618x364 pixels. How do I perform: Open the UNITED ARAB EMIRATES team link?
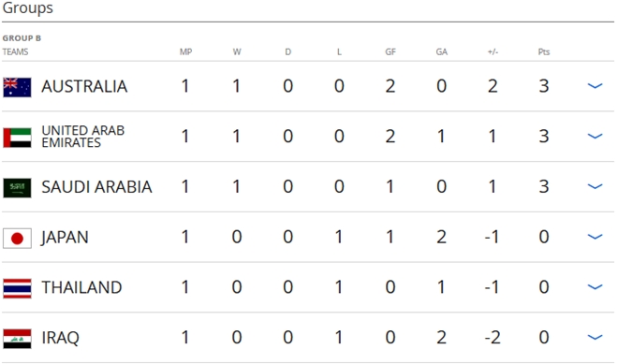point(83,137)
